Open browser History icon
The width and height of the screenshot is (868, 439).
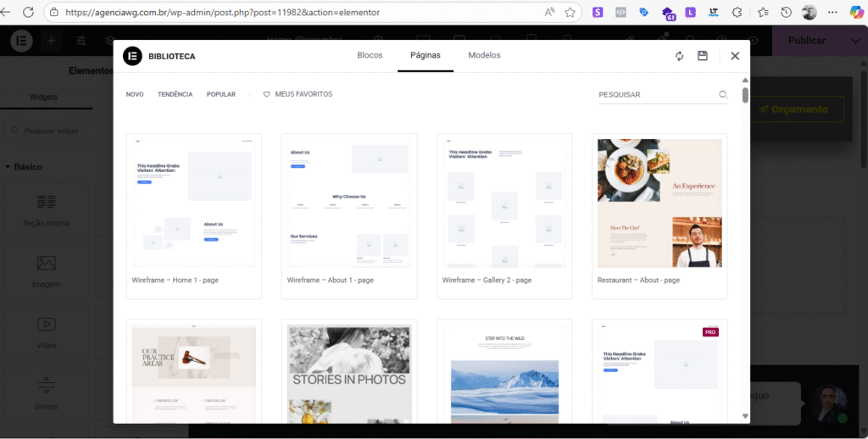click(786, 12)
